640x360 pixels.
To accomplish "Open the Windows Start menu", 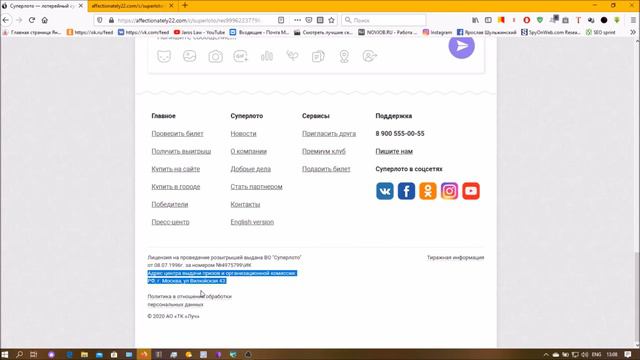I will 5,355.
